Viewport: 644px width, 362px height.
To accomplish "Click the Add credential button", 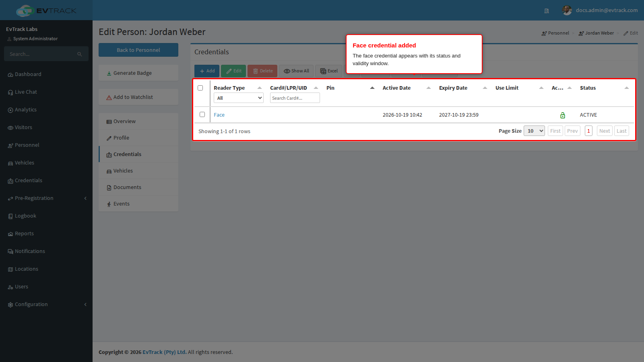I will (x=207, y=71).
